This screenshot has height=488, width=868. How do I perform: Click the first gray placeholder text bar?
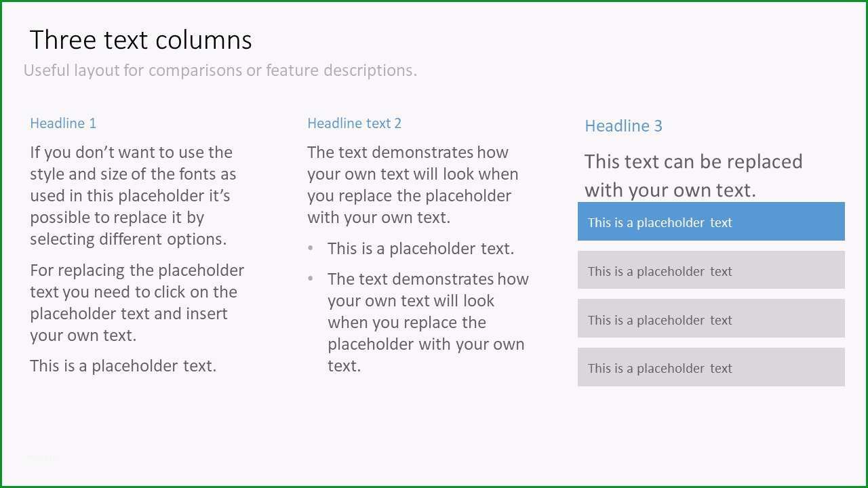(711, 270)
